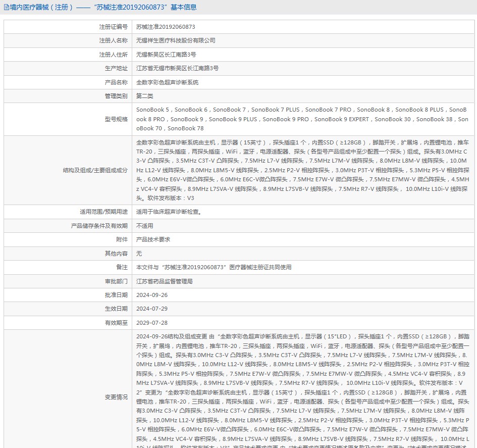477x448 pixels.
Task: Click the 产品储存条件及有效期 label
Action: point(99,226)
